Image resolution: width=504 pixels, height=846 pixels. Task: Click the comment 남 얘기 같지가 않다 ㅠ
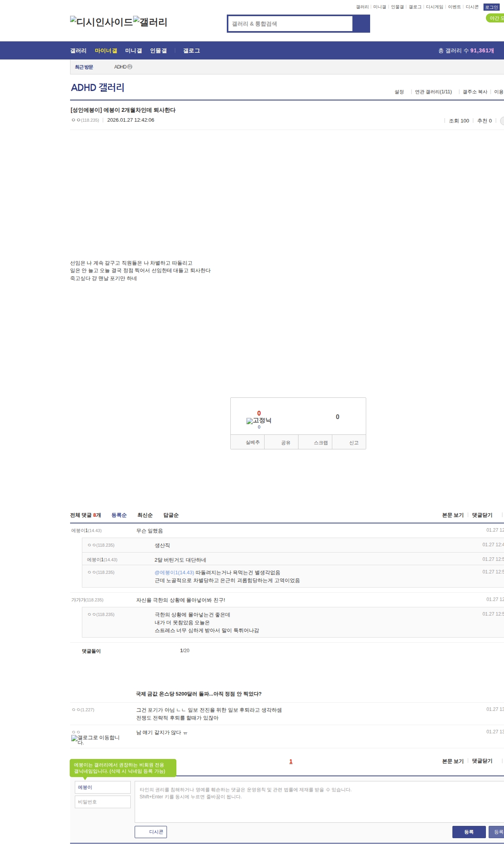tap(162, 733)
